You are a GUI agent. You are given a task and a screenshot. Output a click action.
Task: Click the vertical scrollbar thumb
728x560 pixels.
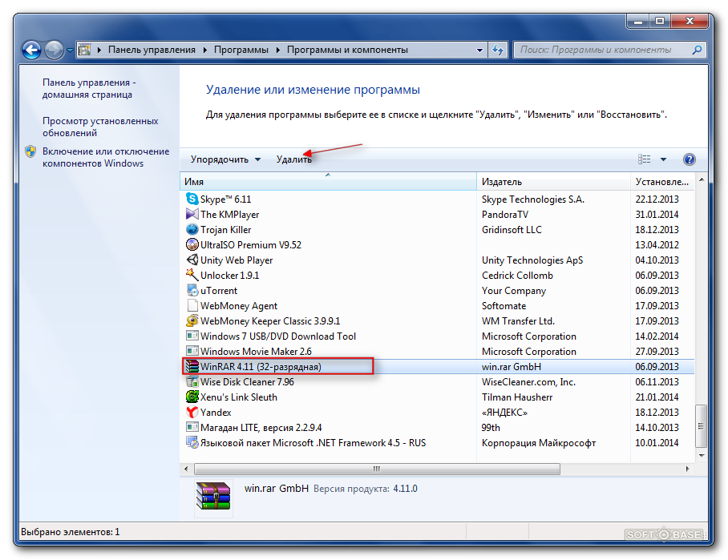coord(701,426)
